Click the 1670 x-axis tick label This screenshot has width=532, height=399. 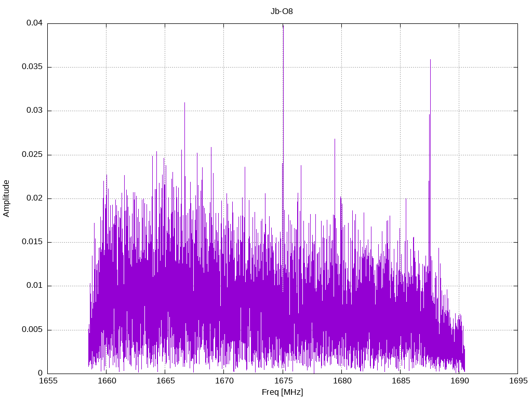coord(224,381)
